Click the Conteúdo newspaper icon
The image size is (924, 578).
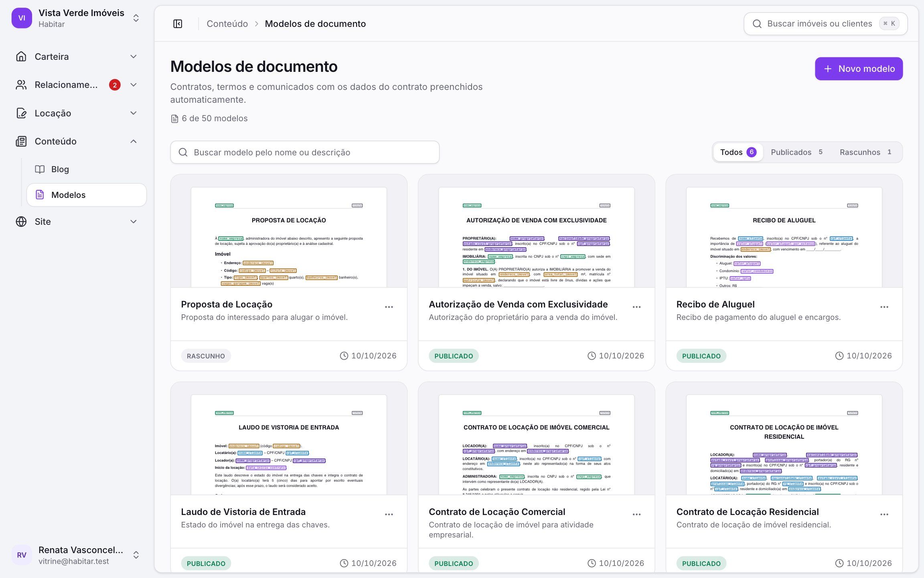21,141
